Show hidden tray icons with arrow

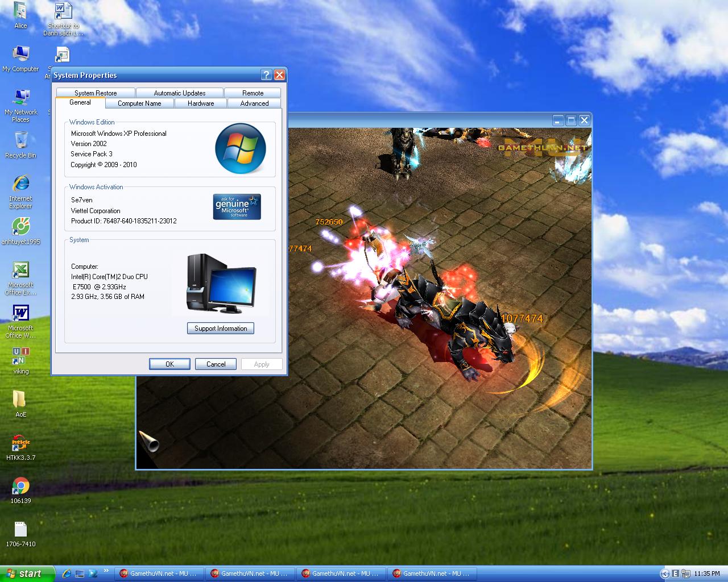pyautogui.click(x=664, y=573)
